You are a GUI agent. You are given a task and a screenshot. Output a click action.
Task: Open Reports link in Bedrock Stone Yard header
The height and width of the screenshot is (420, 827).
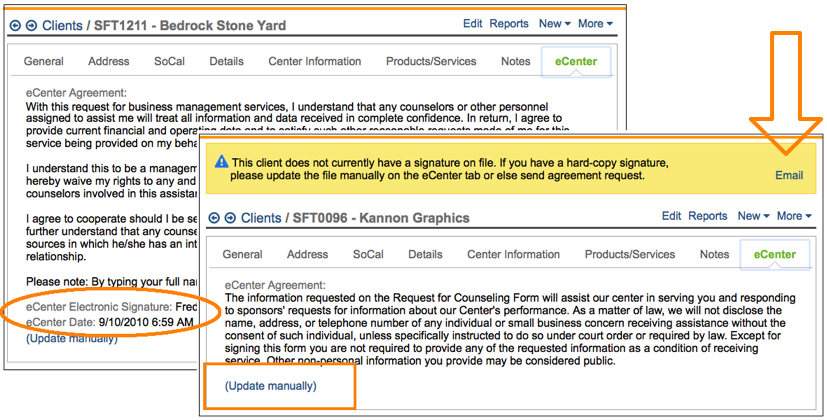[510, 23]
